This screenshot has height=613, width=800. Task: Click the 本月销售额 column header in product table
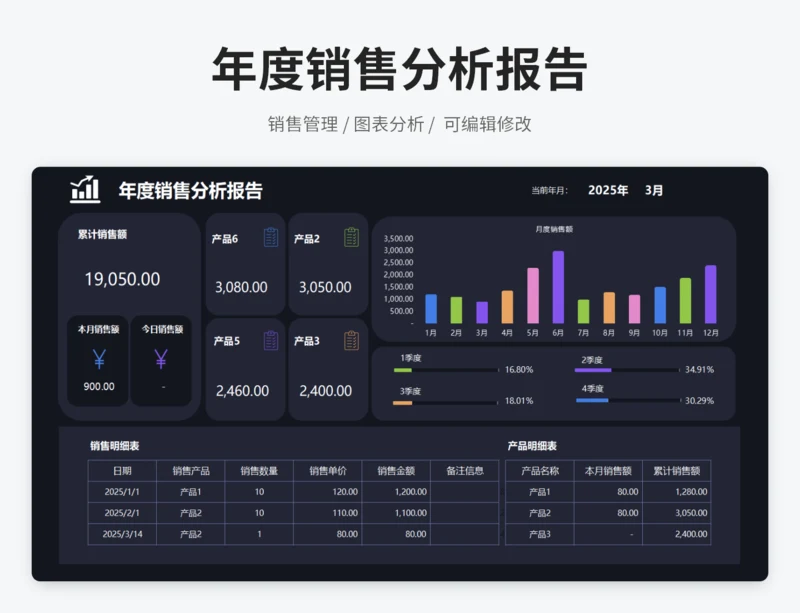coord(608,471)
